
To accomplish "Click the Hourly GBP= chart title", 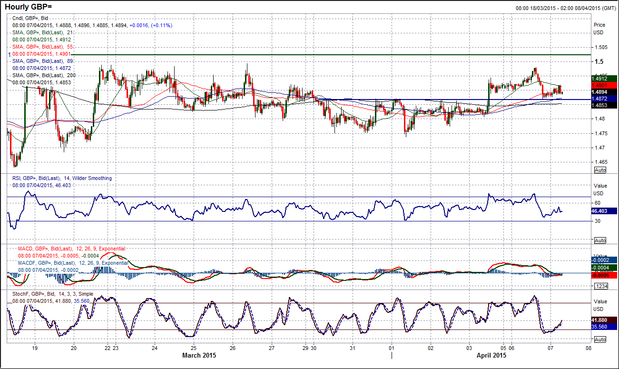I will point(28,7).
